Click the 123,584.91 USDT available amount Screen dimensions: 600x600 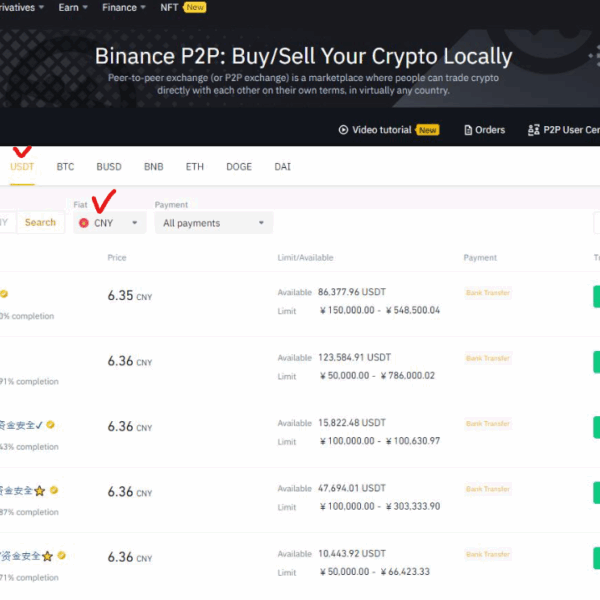point(354,357)
